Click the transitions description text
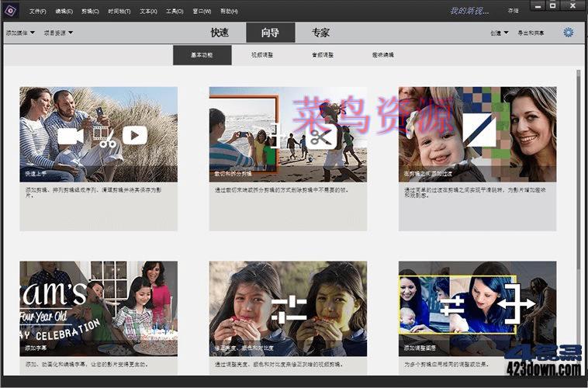This screenshot has width=588, height=388. (x=475, y=192)
